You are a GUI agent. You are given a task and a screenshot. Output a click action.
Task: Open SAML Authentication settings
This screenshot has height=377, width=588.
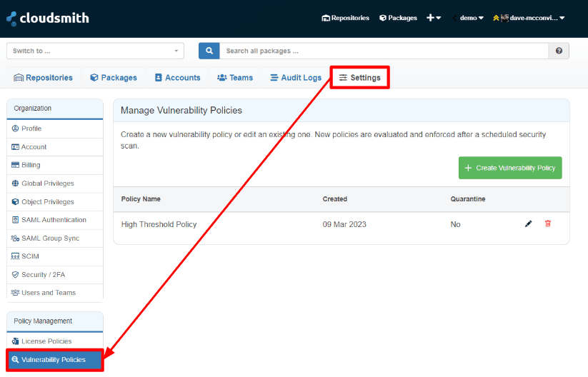point(55,220)
